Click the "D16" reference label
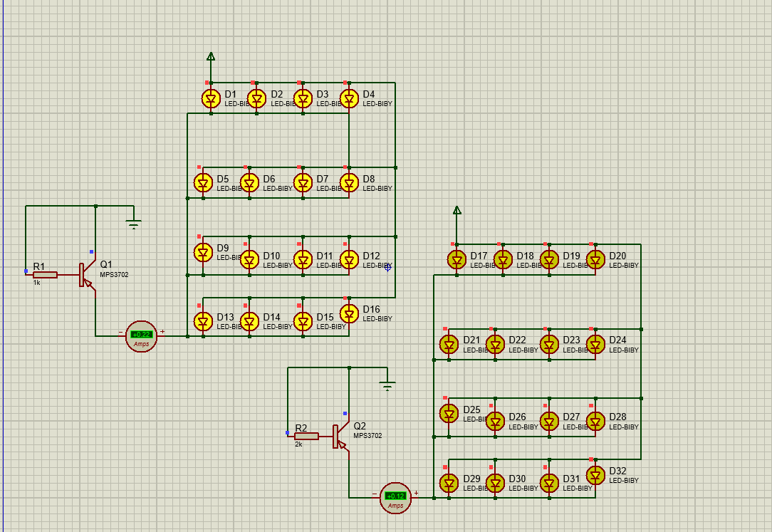772x532 pixels. [371, 309]
